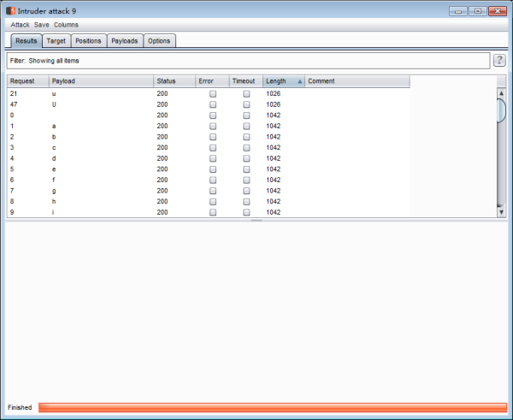Sort results by Status column header
The image size is (513, 420).
coord(174,81)
